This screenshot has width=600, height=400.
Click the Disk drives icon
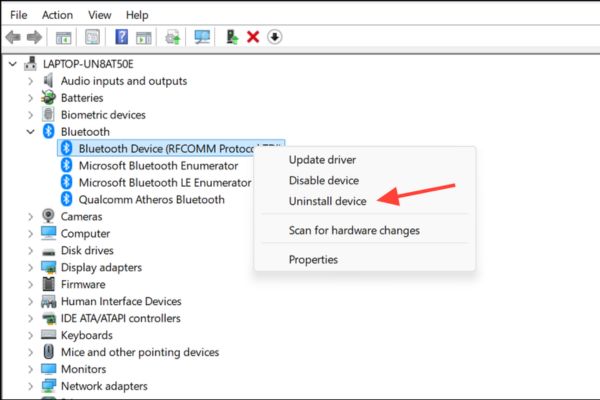pyautogui.click(x=48, y=251)
